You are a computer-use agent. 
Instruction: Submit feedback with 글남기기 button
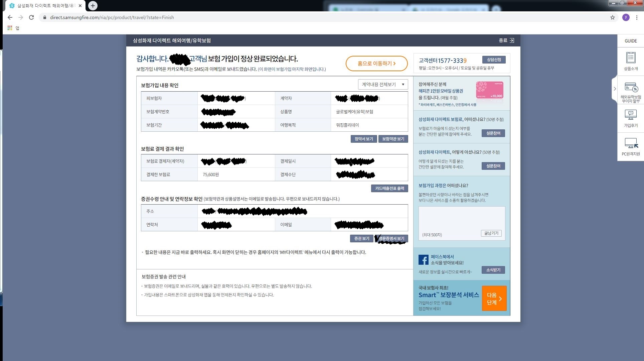tap(491, 233)
